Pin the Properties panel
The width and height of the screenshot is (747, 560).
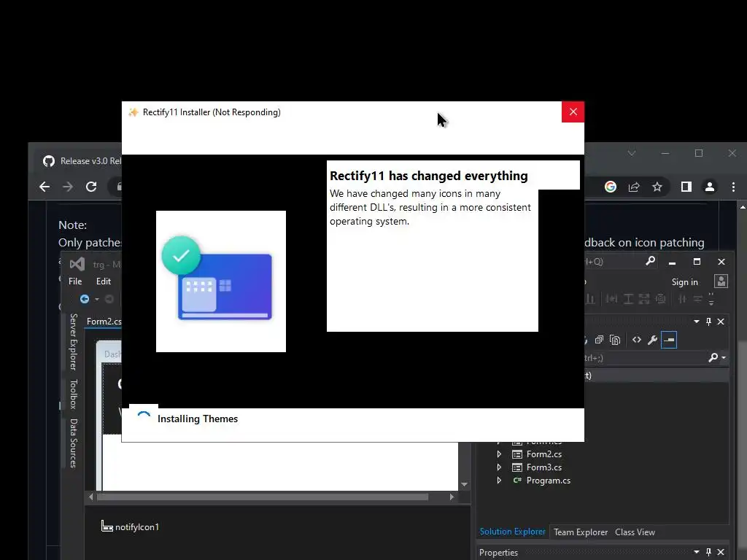[x=708, y=552]
